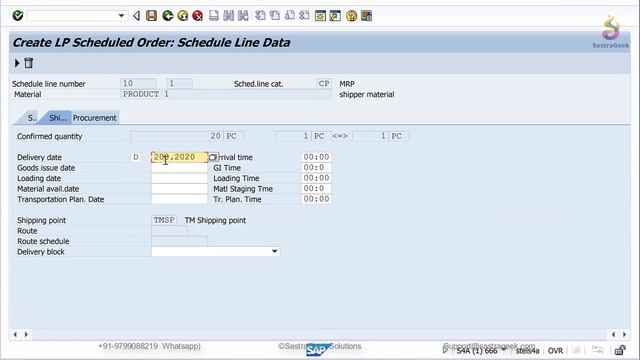This screenshot has width=640, height=360.
Task: Click the status bar expand triangle
Action: pos(445,350)
